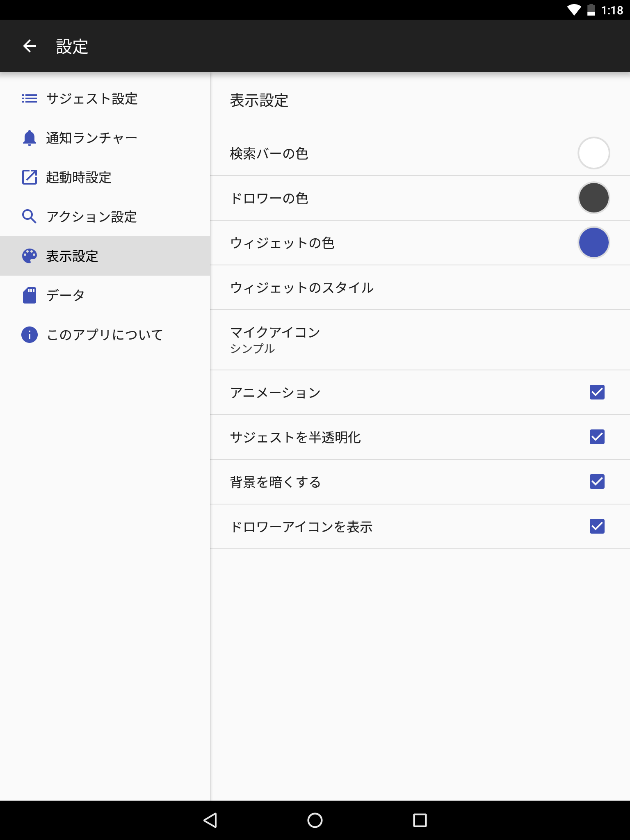Toggle the ドロワーアイコンを表示 checkbox

point(597,526)
